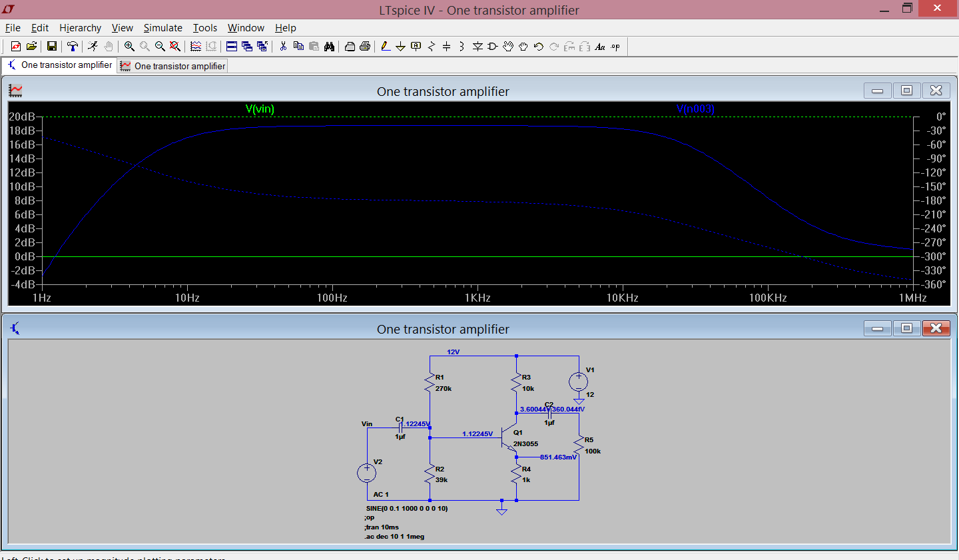959x560 pixels.
Task: Select the Cut scissors tool
Action: [283, 46]
